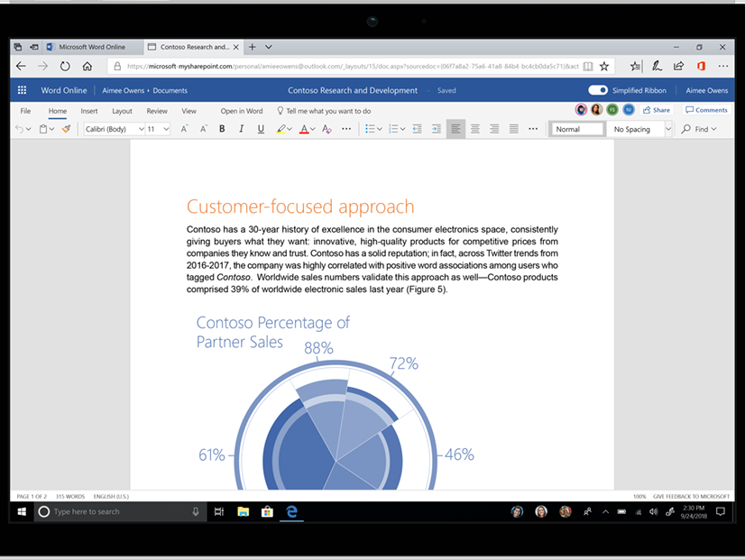
Task: Select the Format Painter brush icon
Action: click(66, 129)
